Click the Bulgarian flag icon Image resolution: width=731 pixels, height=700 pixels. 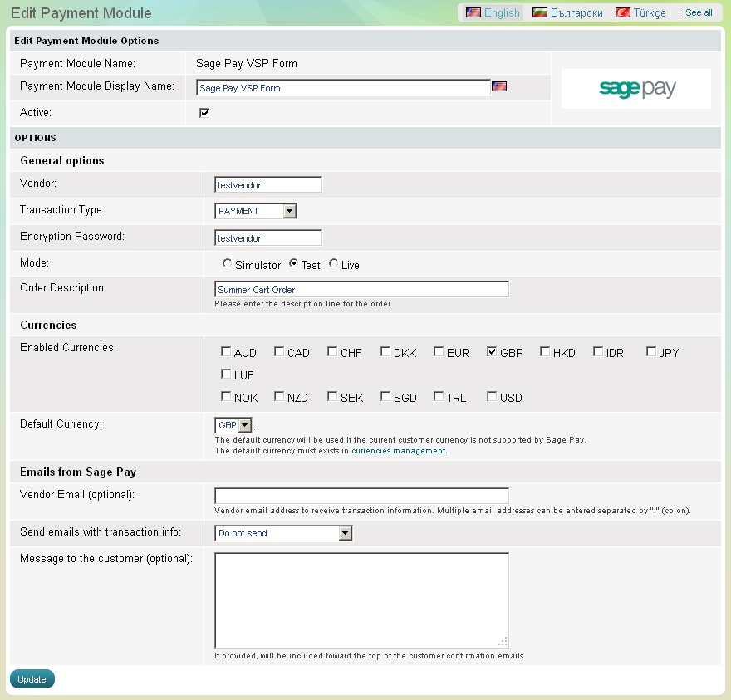point(540,12)
